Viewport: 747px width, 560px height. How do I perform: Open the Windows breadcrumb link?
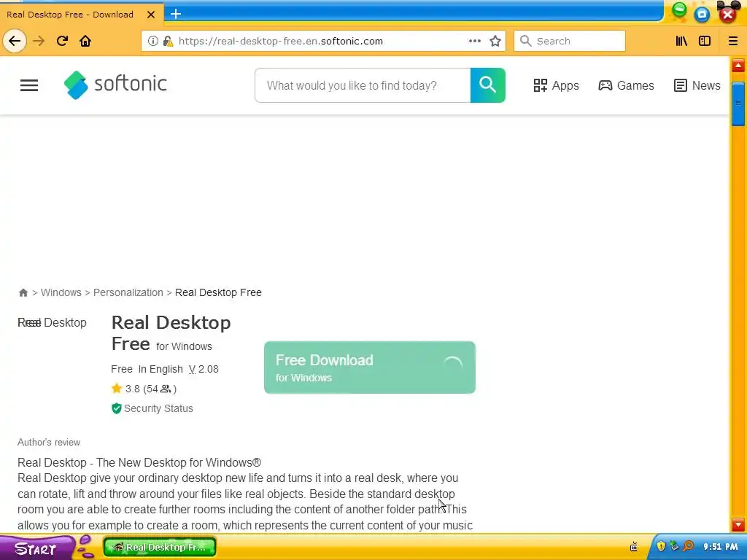[61, 292]
